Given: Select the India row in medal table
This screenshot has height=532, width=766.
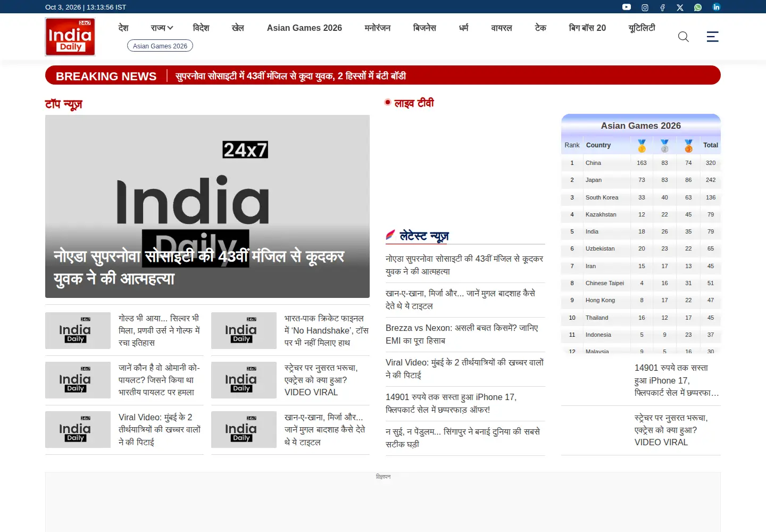Looking at the screenshot, I should pyautogui.click(x=641, y=231).
